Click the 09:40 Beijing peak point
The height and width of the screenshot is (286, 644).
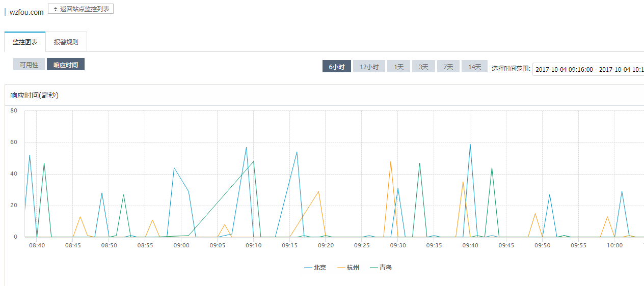[470, 144]
